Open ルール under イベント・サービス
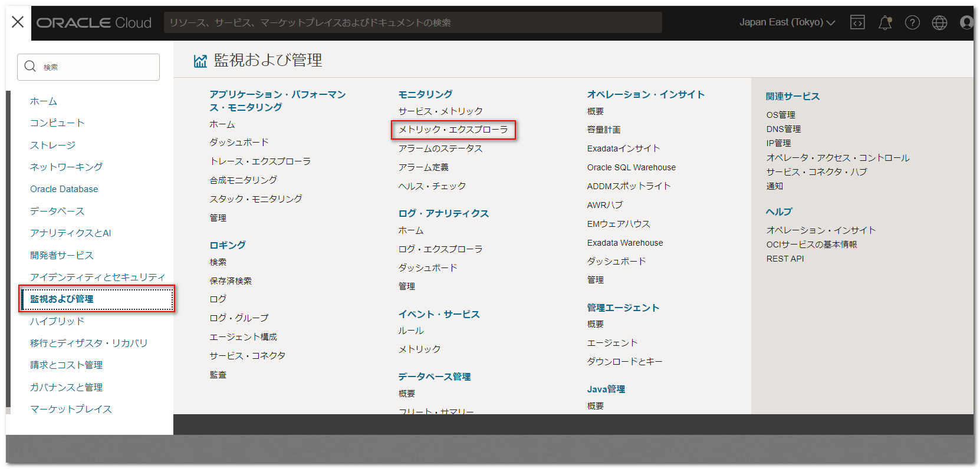The height and width of the screenshot is (469, 980). 411,331
